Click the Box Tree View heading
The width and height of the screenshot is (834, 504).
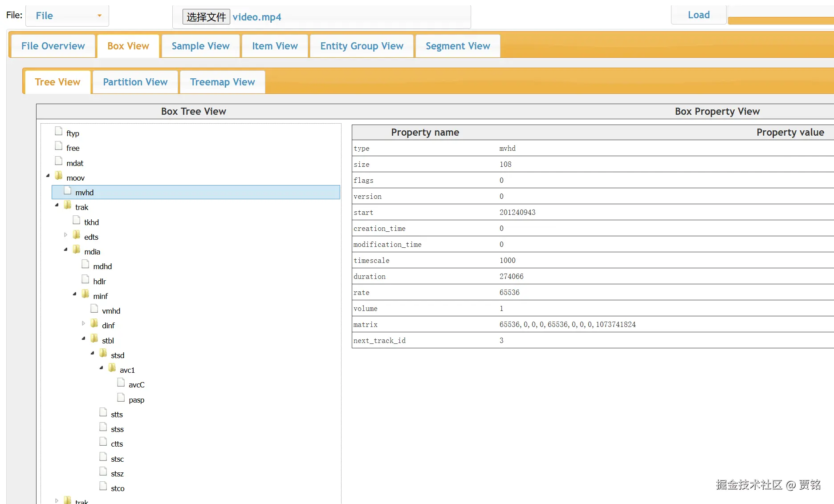click(x=194, y=111)
